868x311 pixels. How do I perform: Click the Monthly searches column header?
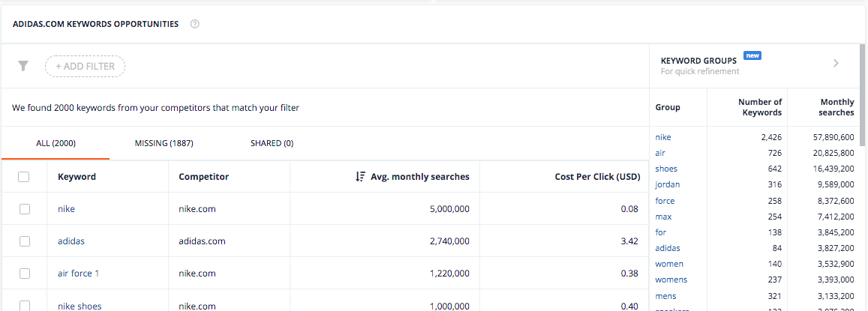coord(837,107)
